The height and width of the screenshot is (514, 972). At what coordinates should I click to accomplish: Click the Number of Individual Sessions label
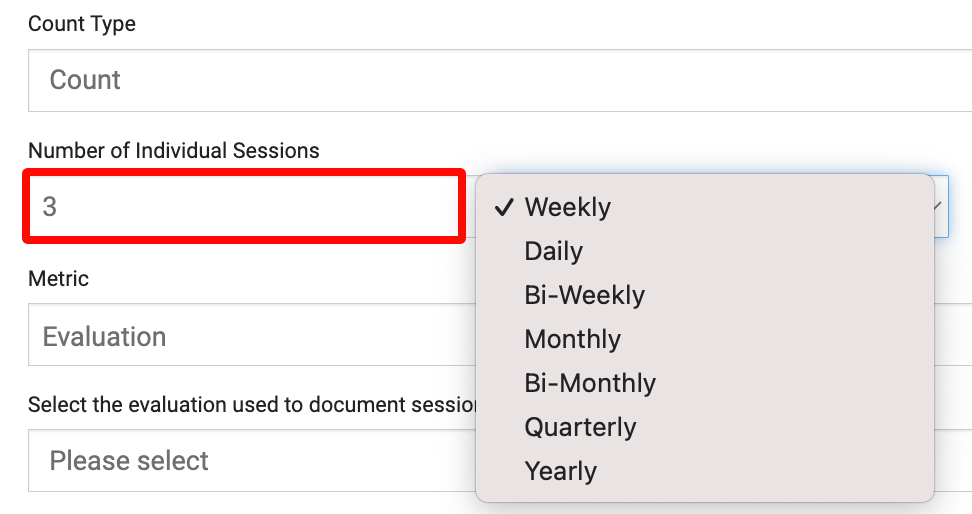174,151
